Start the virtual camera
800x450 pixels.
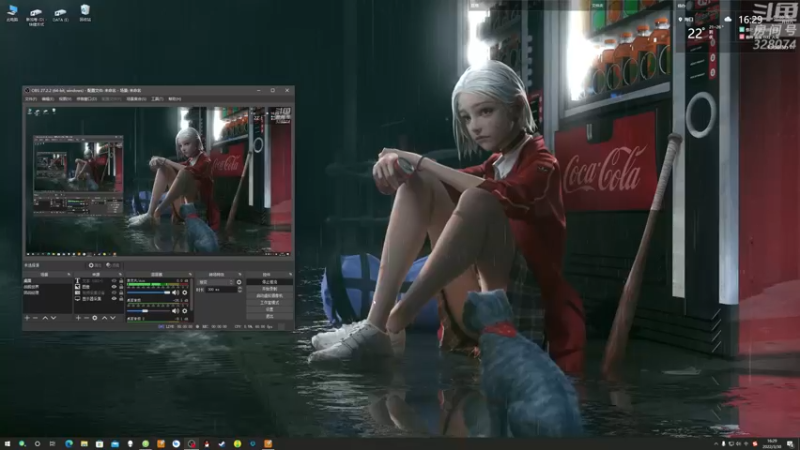click(269, 296)
